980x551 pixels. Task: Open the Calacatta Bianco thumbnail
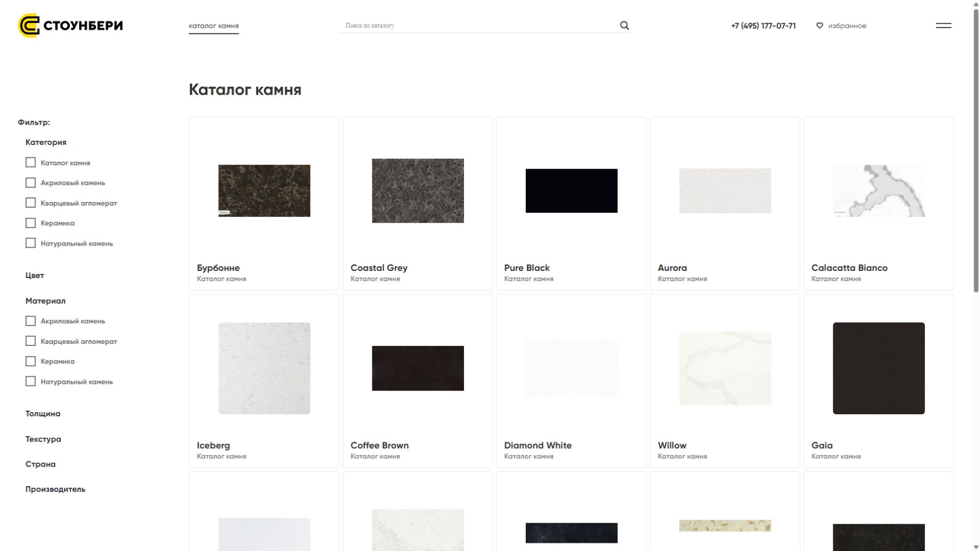878,191
